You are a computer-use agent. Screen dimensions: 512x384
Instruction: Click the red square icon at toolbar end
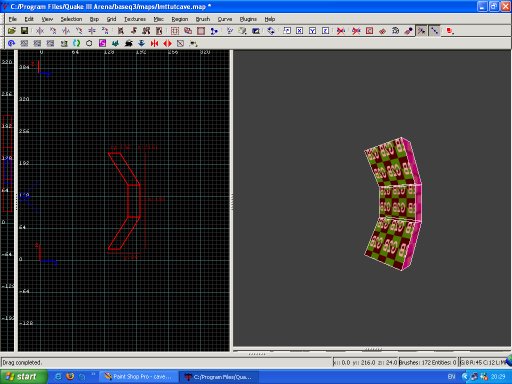pyautogui.click(x=450, y=31)
